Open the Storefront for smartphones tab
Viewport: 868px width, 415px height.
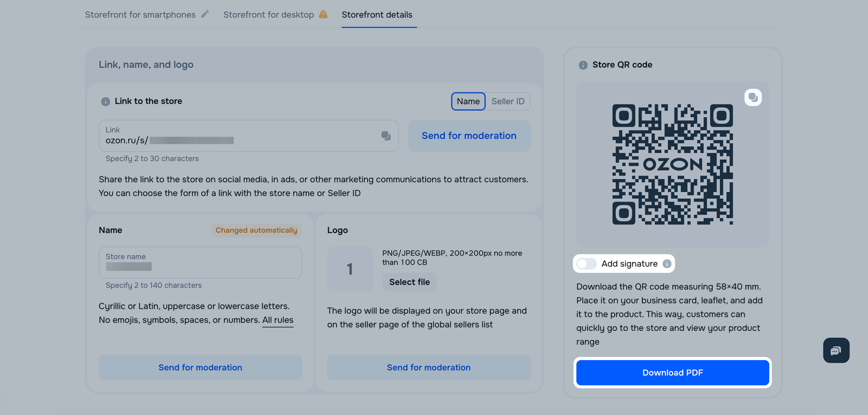point(140,14)
